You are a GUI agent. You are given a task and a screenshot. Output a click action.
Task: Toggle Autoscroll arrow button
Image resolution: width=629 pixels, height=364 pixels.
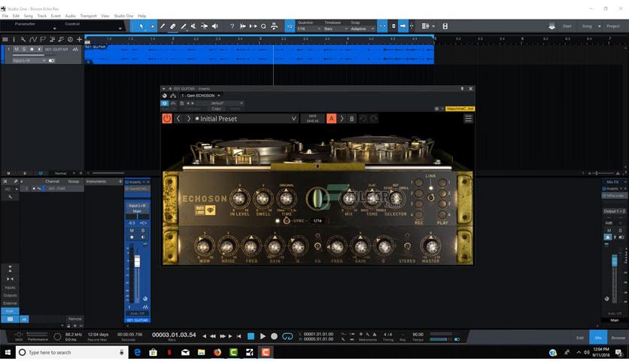[403, 26]
